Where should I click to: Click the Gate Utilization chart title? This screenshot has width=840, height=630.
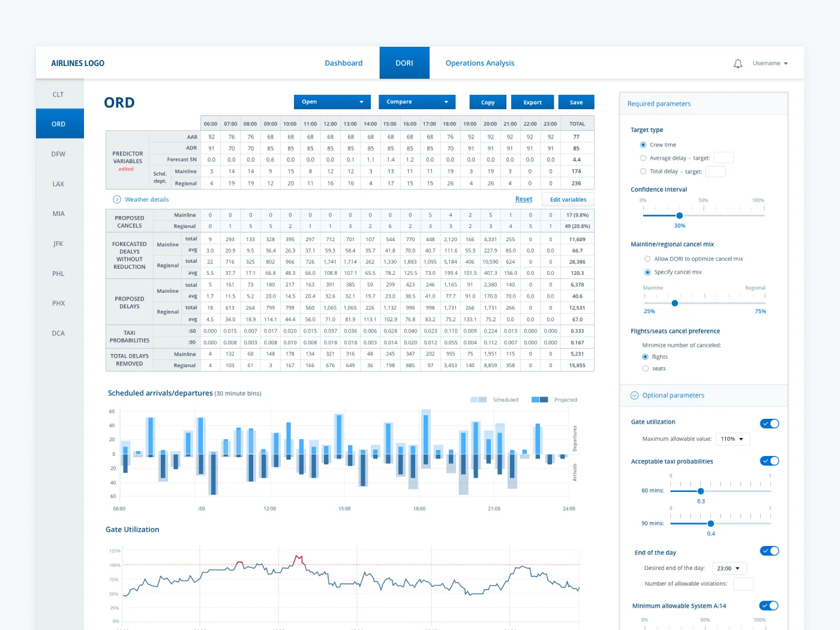[x=133, y=529]
